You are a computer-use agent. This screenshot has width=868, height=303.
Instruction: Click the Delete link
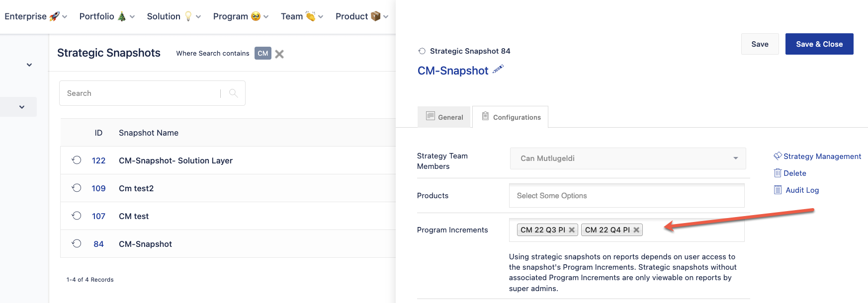click(x=794, y=173)
